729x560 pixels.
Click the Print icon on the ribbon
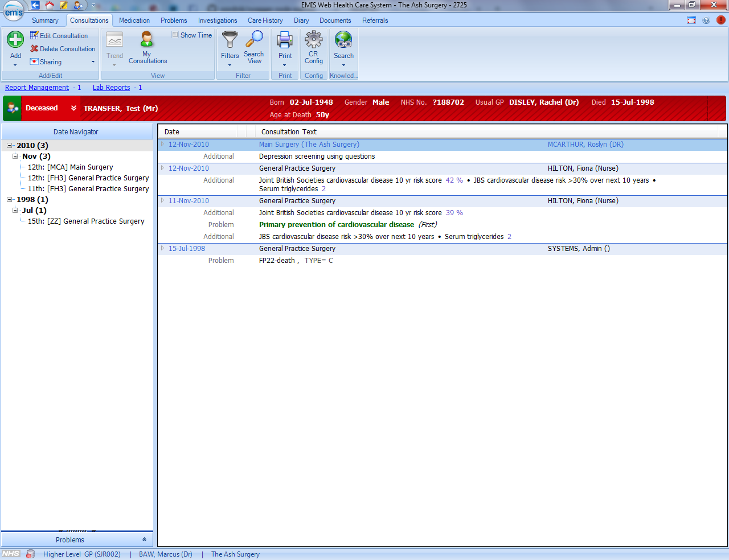pyautogui.click(x=284, y=41)
